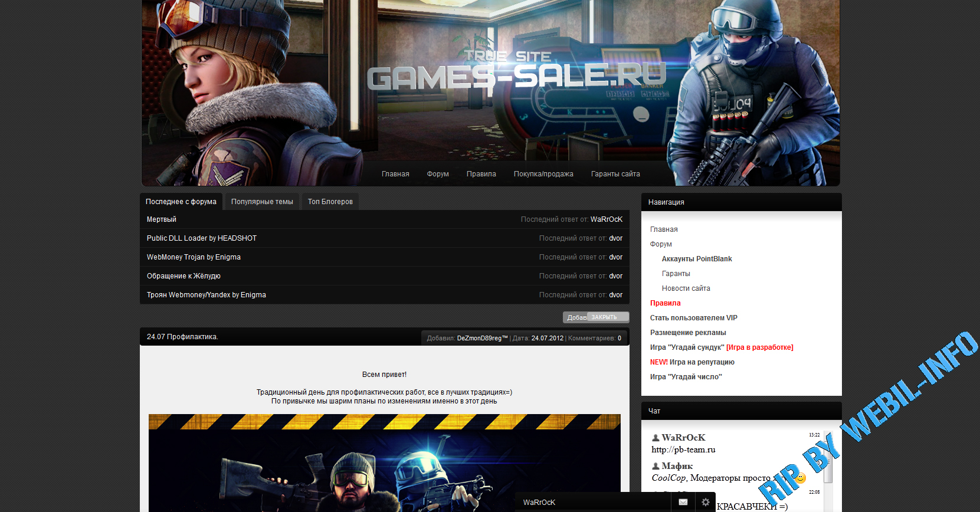Open Размещение рекламы in the sidebar

(688, 333)
